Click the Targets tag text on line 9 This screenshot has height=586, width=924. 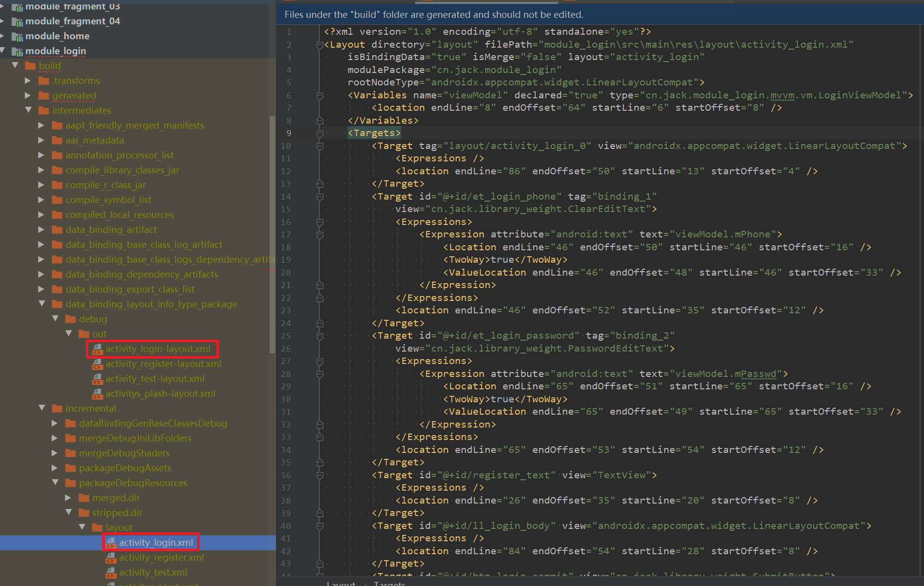[x=374, y=133]
